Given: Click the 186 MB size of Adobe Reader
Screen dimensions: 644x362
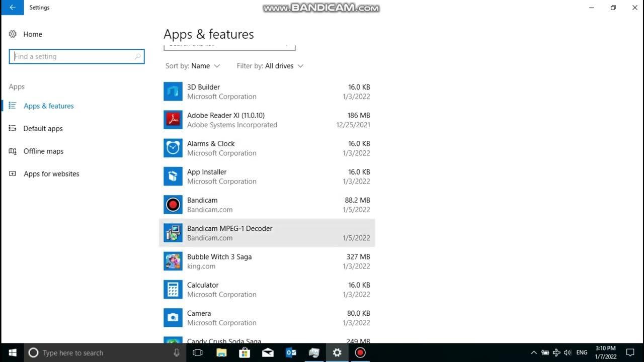Looking at the screenshot, I should pyautogui.click(x=359, y=115).
